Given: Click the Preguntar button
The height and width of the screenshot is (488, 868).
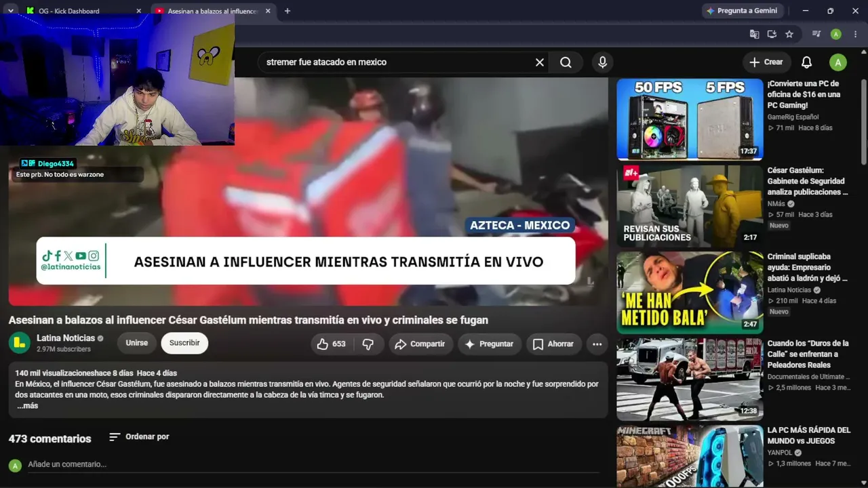Looking at the screenshot, I should pos(490,344).
